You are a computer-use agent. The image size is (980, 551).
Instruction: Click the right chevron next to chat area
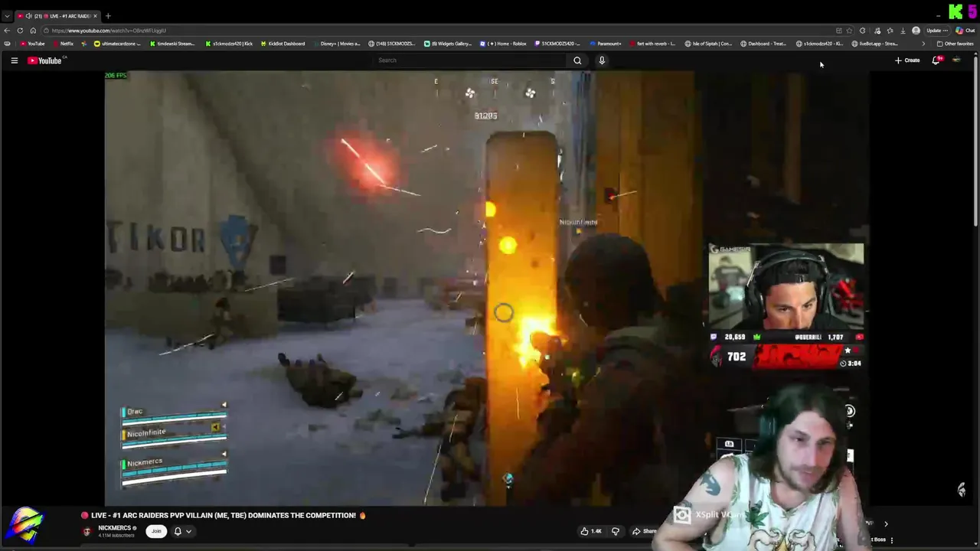pos(886,524)
